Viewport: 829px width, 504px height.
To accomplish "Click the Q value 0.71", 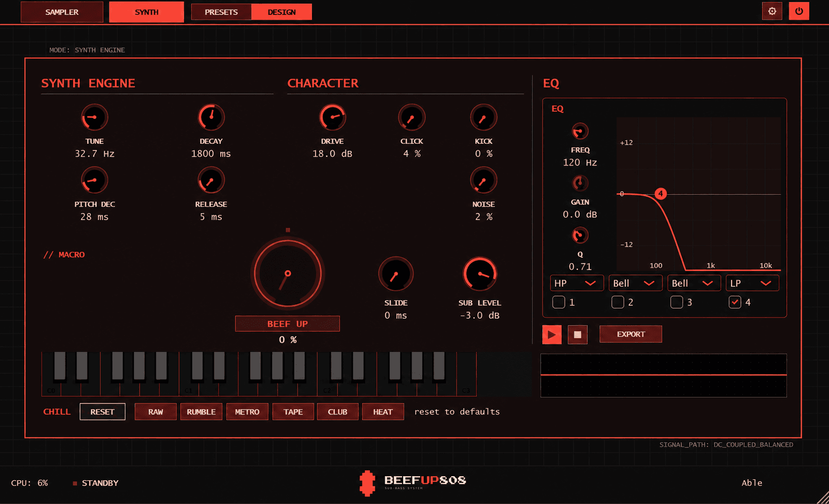I will pyautogui.click(x=580, y=266).
